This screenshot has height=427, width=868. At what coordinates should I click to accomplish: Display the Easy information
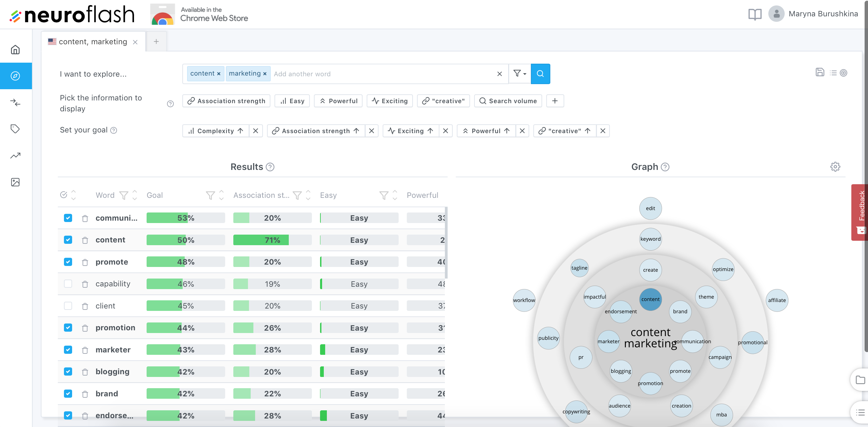point(292,101)
